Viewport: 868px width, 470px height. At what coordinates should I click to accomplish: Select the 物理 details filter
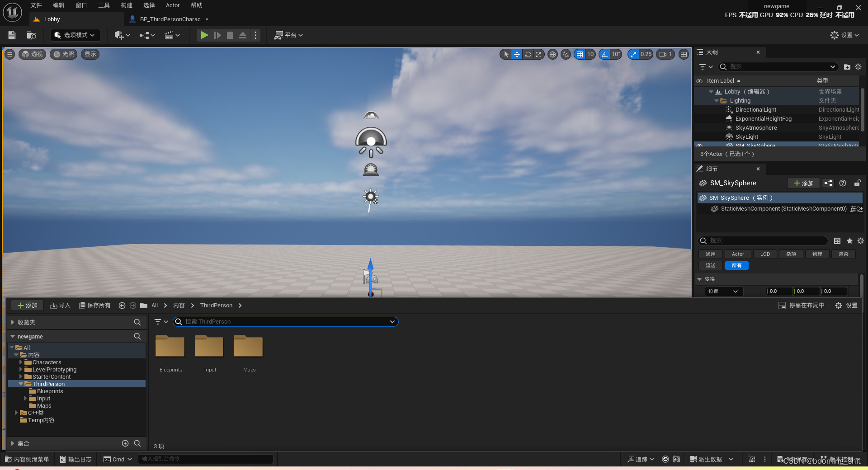[x=817, y=254]
